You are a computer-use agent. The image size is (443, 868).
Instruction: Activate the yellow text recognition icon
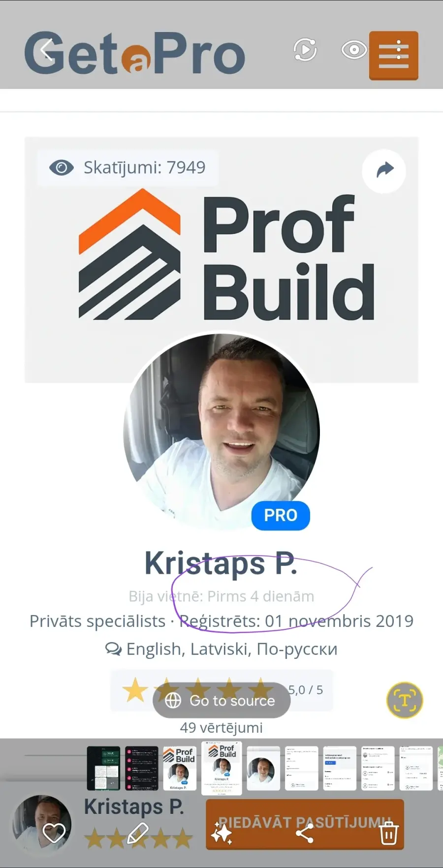coord(405,700)
